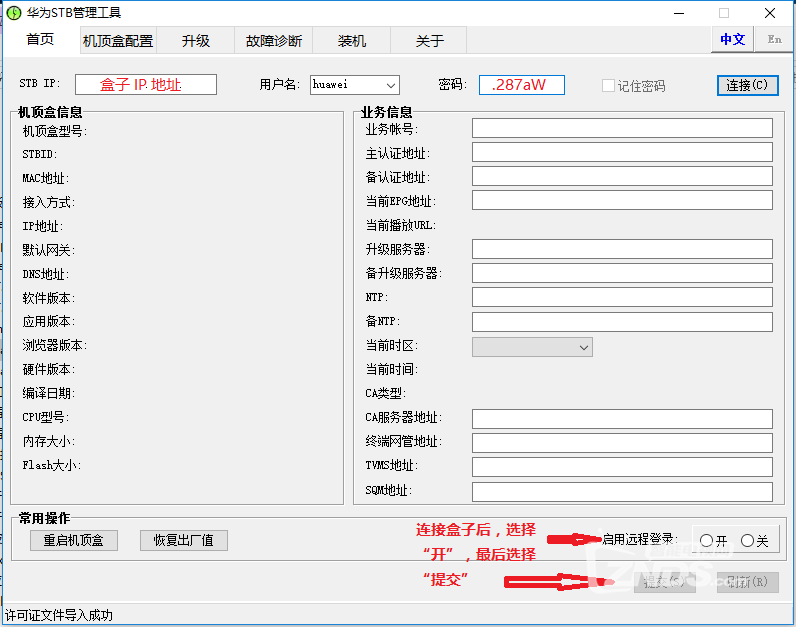Switch to the 机顶盒配置 tab
The width and height of the screenshot is (796, 627).
click(x=118, y=41)
